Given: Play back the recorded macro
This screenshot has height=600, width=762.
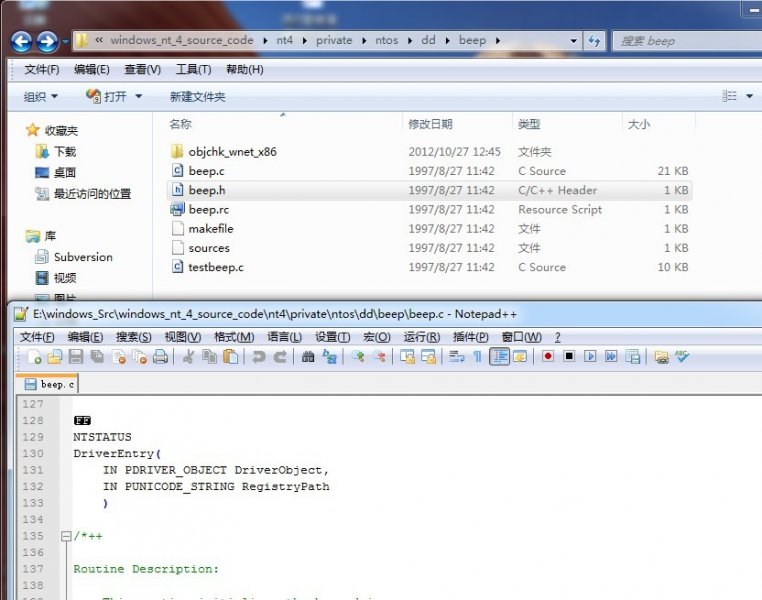Looking at the screenshot, I should (590, 357).
